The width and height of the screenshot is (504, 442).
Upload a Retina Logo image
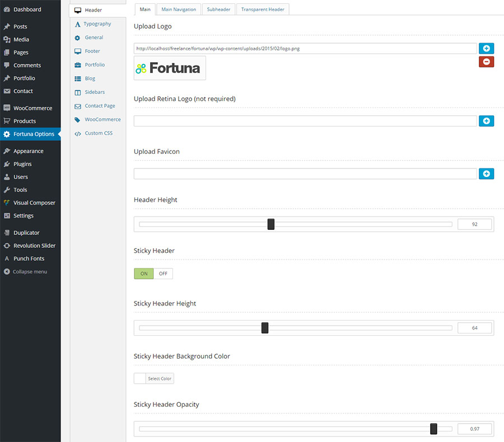(x=486, y=121)
